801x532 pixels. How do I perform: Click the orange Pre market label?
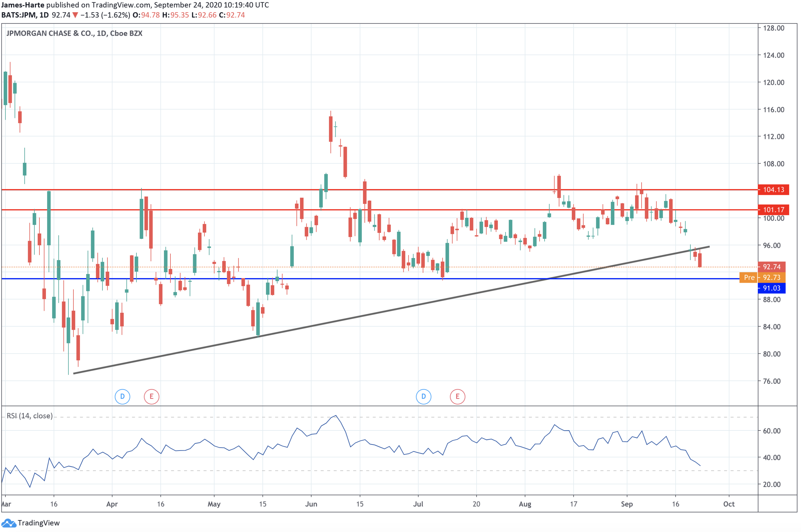click(749, 278)
